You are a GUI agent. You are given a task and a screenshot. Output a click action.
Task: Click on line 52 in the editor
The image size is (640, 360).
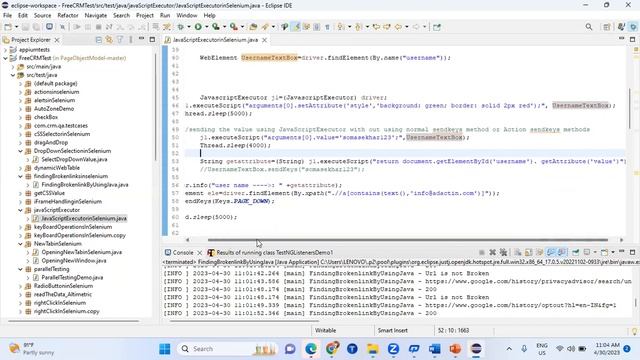pyautogui.click(x=404, y=153)
